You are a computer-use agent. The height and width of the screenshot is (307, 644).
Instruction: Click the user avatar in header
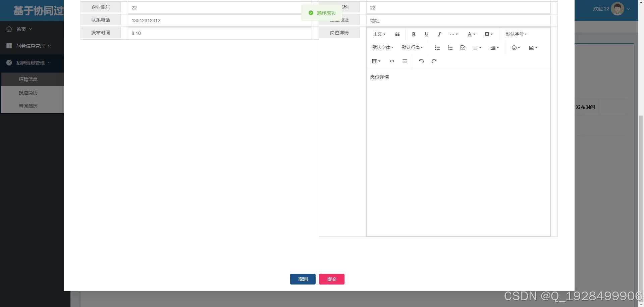click(617, 9)
